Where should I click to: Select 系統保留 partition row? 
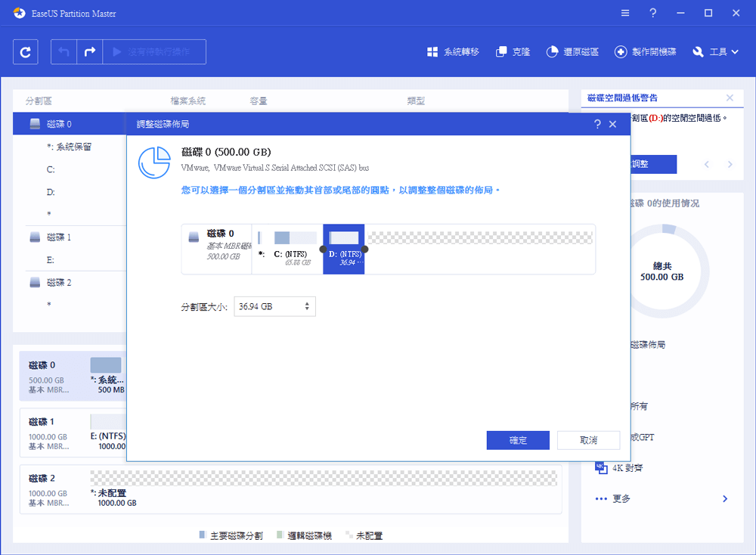point(70,147)
